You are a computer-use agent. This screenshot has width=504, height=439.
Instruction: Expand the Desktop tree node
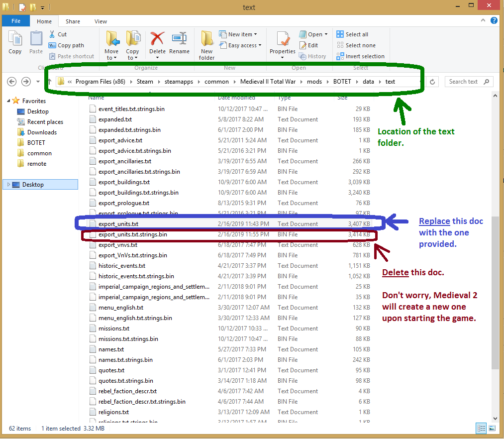[x=8, y=185]
